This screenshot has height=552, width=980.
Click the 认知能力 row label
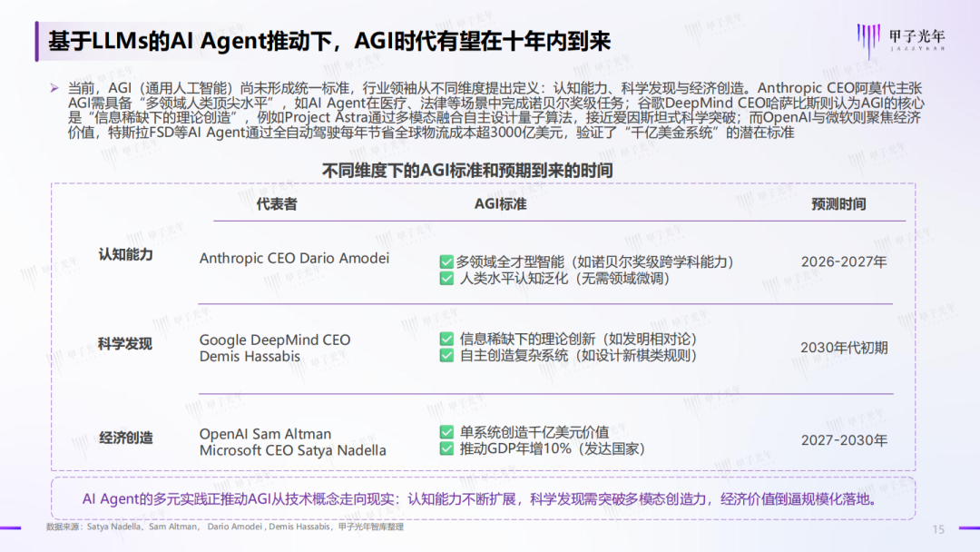pos(125,254)
